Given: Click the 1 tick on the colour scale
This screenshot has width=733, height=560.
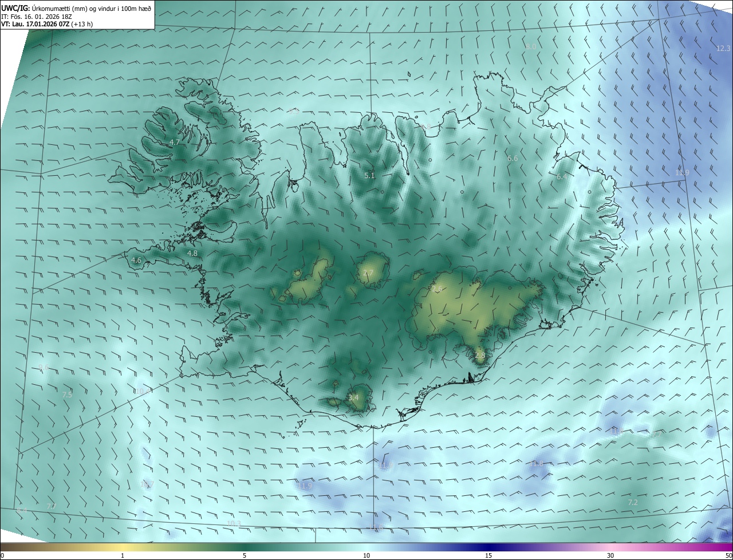Looking at the screenshot, I should point(123,556).
